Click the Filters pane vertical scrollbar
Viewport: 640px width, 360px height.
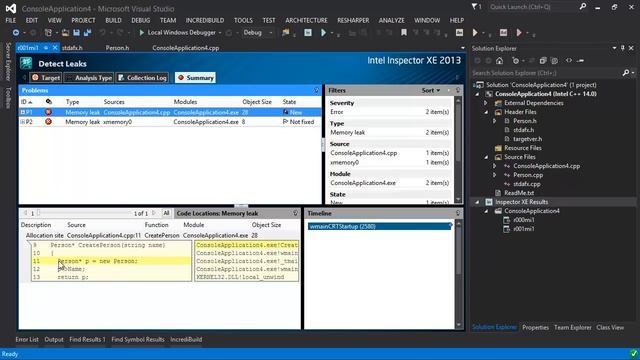point(458,149)
